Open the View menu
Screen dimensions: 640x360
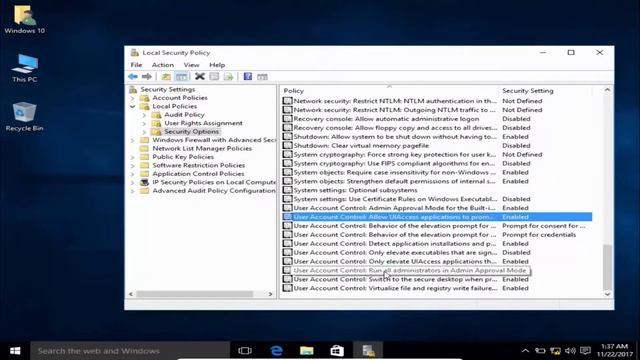pos(191,65)
